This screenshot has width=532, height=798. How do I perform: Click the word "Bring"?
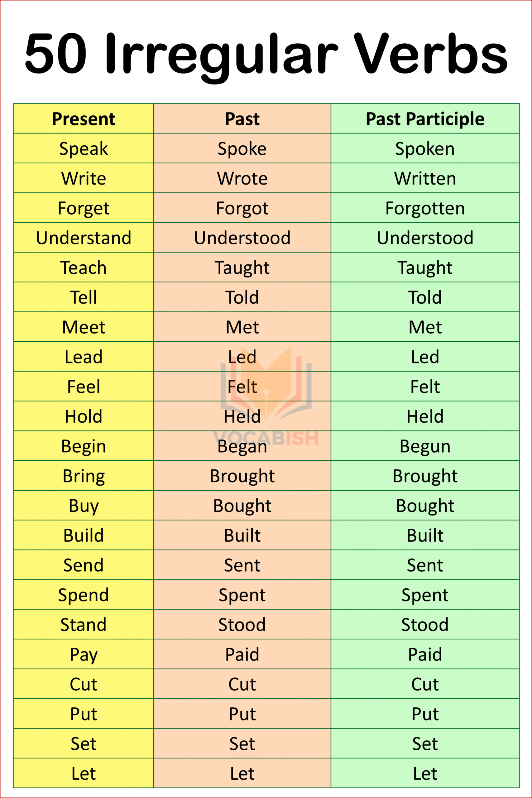(x=84, y=476)
